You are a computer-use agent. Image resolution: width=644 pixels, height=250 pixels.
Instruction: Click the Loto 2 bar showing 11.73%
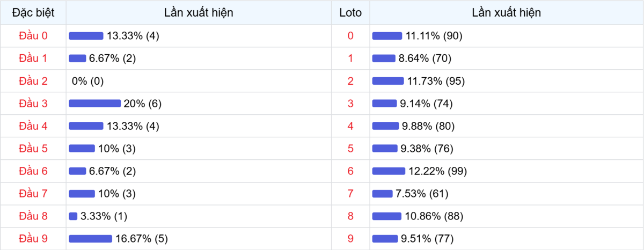point(388,81)
